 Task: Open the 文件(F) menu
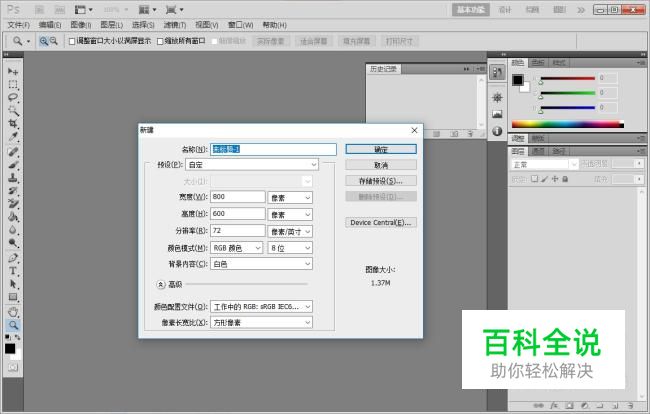[x=19, y=25]
